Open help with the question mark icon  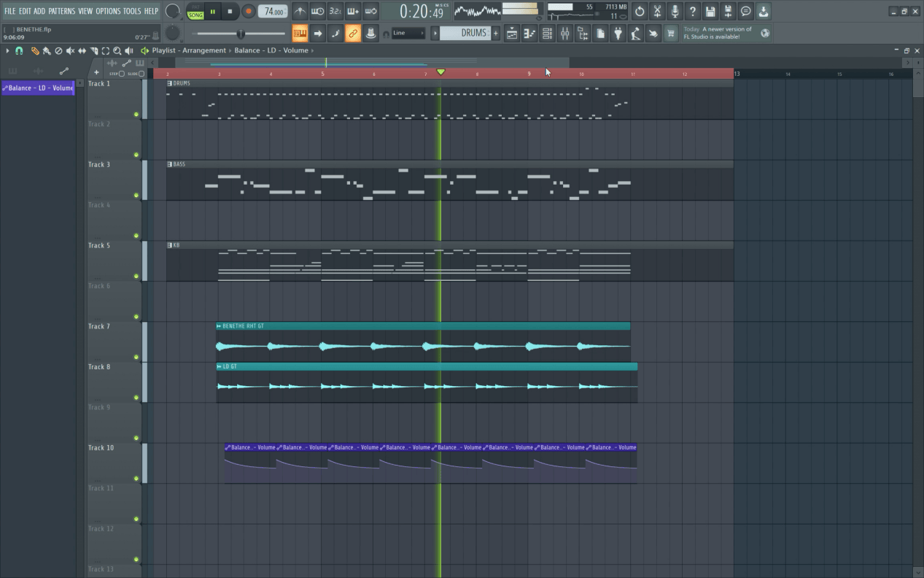[x=692, y=11]
